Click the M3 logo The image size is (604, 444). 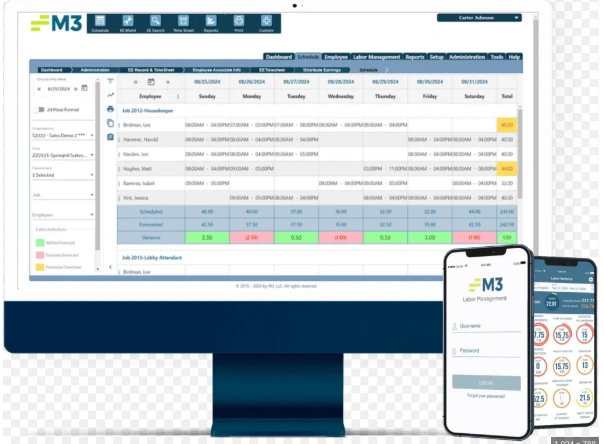[57, 23]
